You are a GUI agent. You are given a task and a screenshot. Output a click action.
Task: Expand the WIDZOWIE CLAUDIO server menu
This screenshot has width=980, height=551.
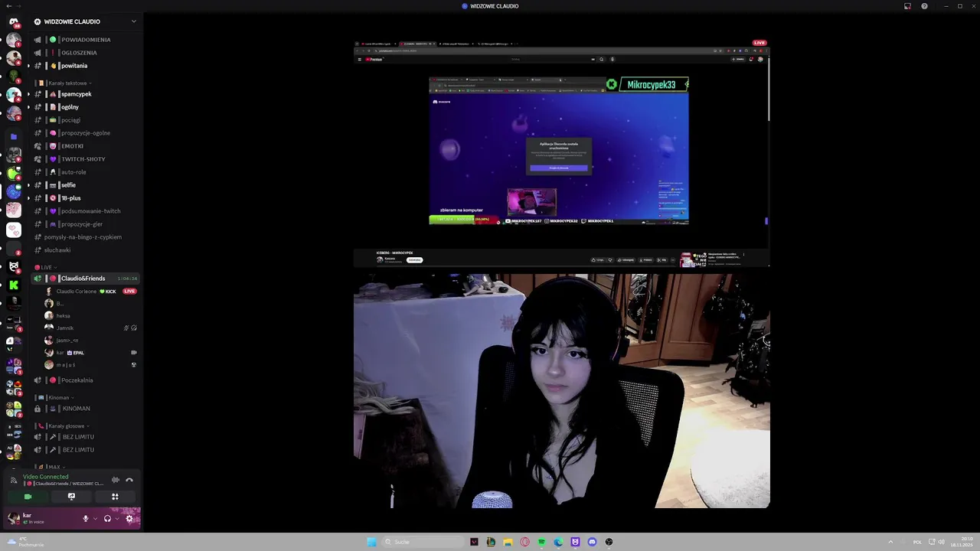pyautogui.click(x=134, y=21)
